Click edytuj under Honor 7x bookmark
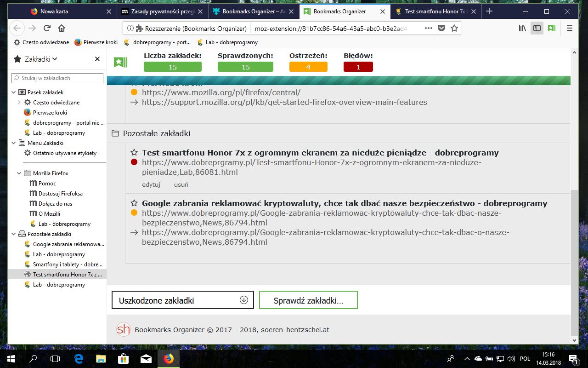This screenshot has height=368, width=588. point(151,184)
